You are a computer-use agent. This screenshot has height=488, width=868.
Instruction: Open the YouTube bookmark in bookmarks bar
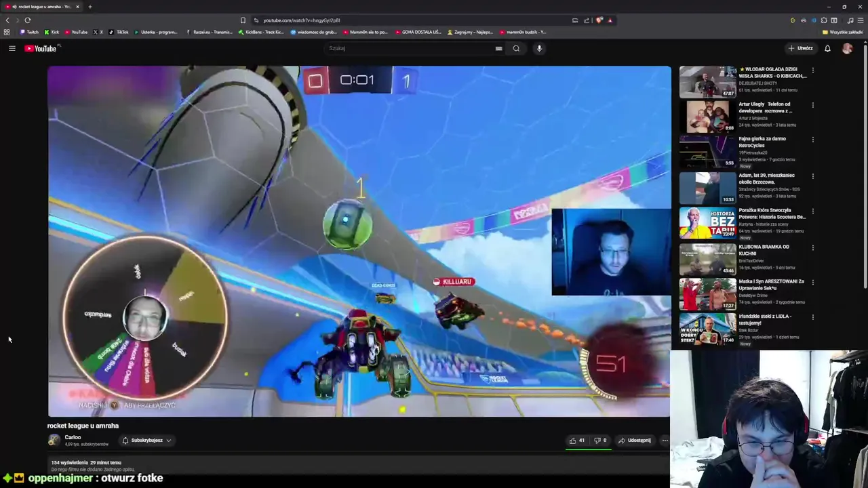click(76, 32)
